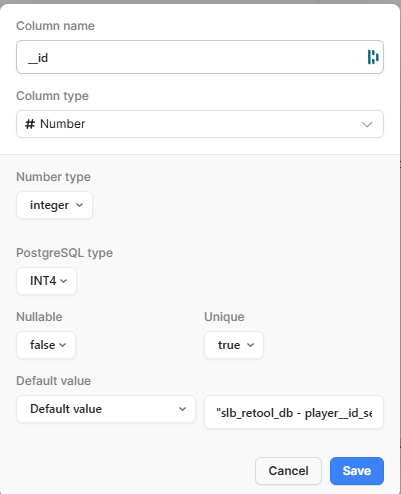Cancel the column edit dialog
Image resolution: width=401 pixels, height=494 pixels.
point(288,471)
